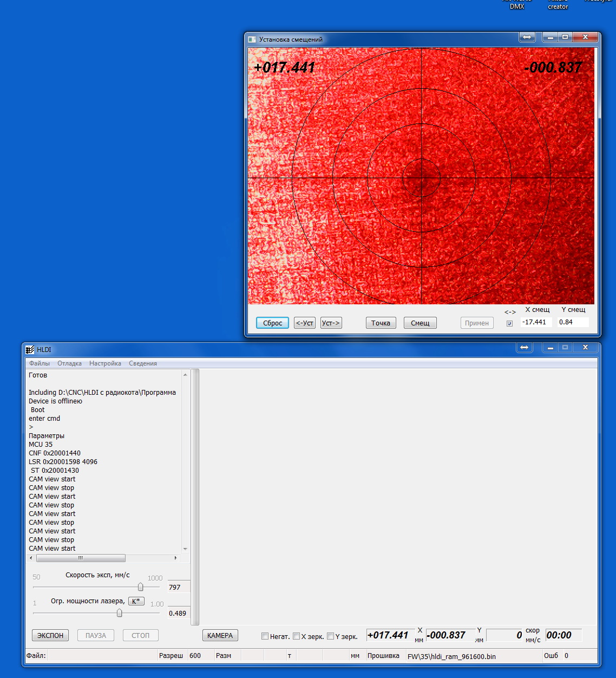Click the DMX desktop icon label
Viewport: 616px width, 678px height.
point(517,6)
